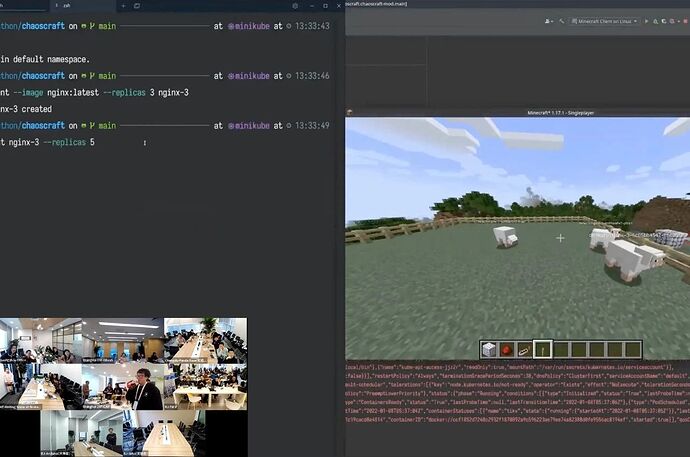
Task: Click the top-left video conference feed
Action: [40, 340]
